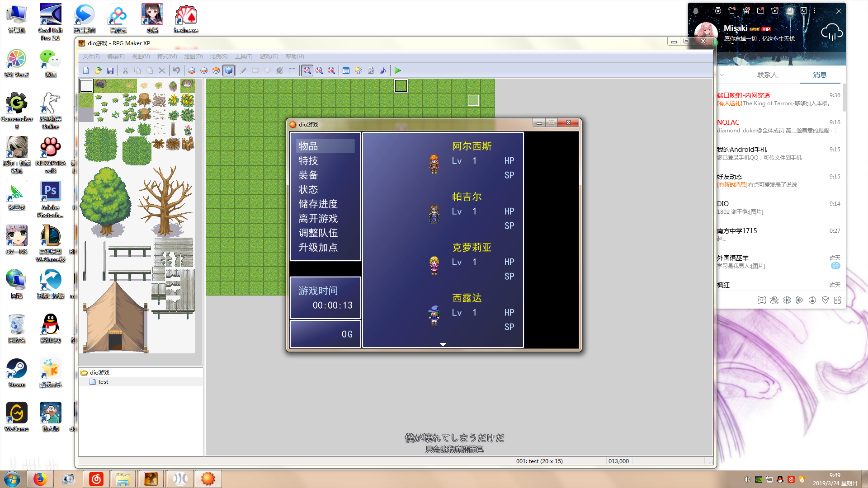This screenshot has height=488, width=868.
Task: Click the Undo arrow in the toolbar
Action: 176,70
